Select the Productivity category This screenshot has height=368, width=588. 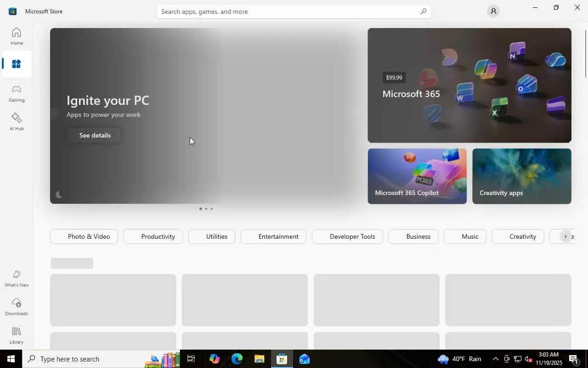click(x=153, y=236)
